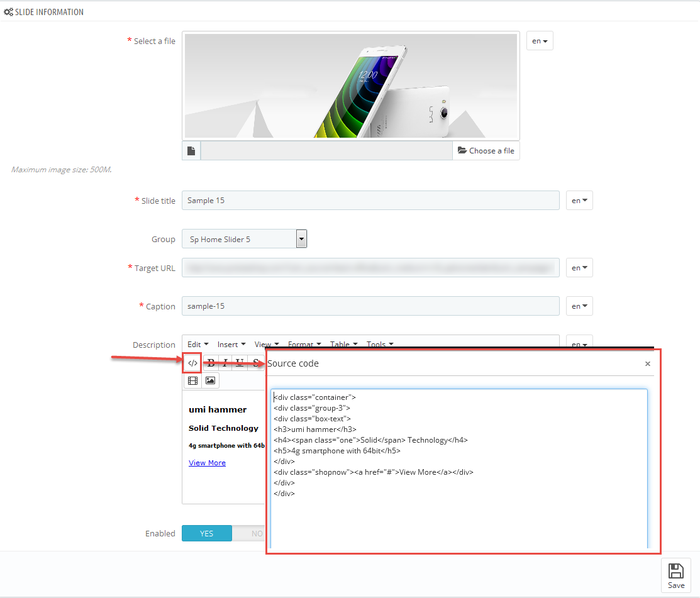This screenshot has height=598, width=700.
Task: Open language dropdown next to Slide title
Action: (579, 201)
